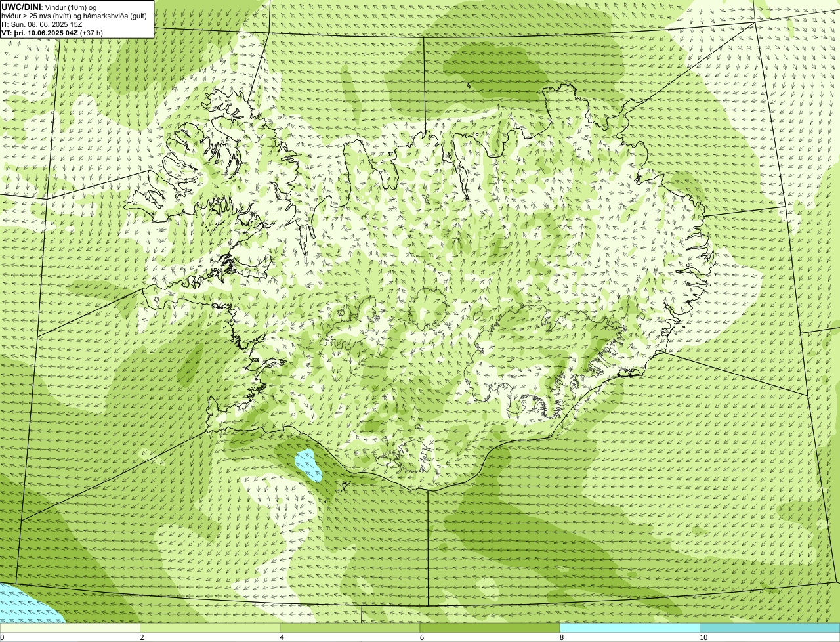Screen dimensions: 840x642
Task: Click the '2' label on the color scale
Action: point(142,637)
